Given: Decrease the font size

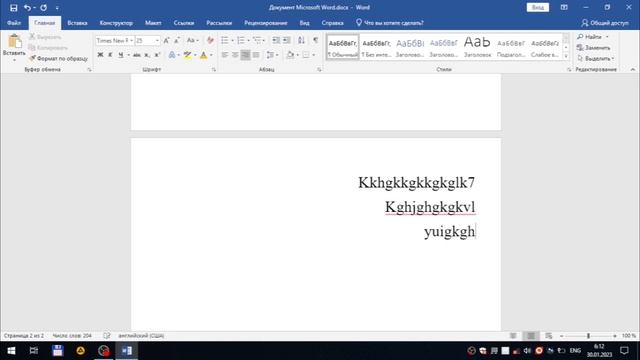Looking at the screenshot, I should [x=177, y=40].
